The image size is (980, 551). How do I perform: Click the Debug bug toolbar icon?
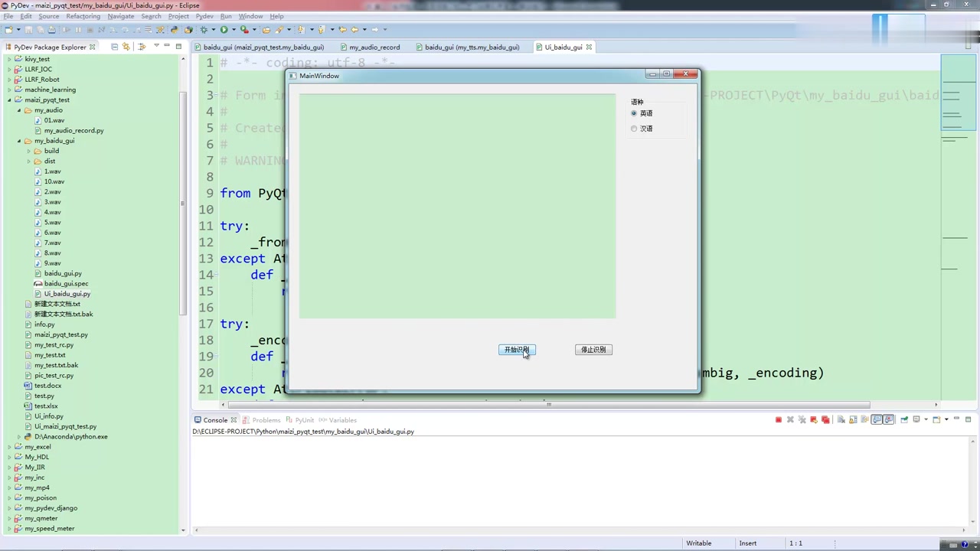pyautogui.click(x=204, y=30)
